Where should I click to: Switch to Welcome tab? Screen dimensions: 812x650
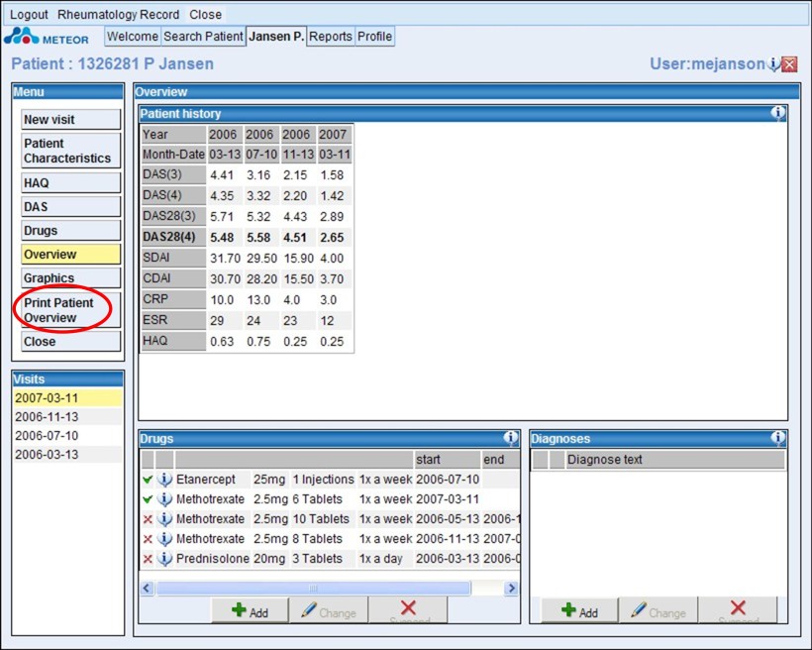133,37
